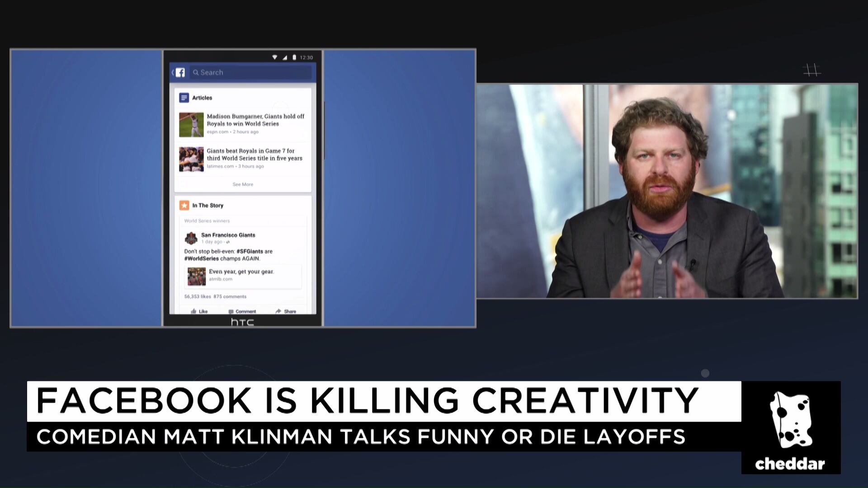Click the orange In The Story star icon
The image size is (868, 488).
coord(184,205)
